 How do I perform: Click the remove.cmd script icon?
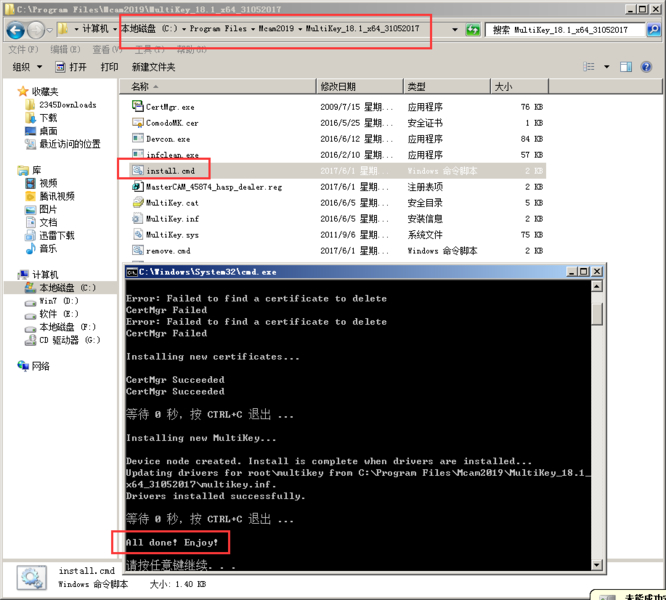pyautogui.click(x=138, y=251)
